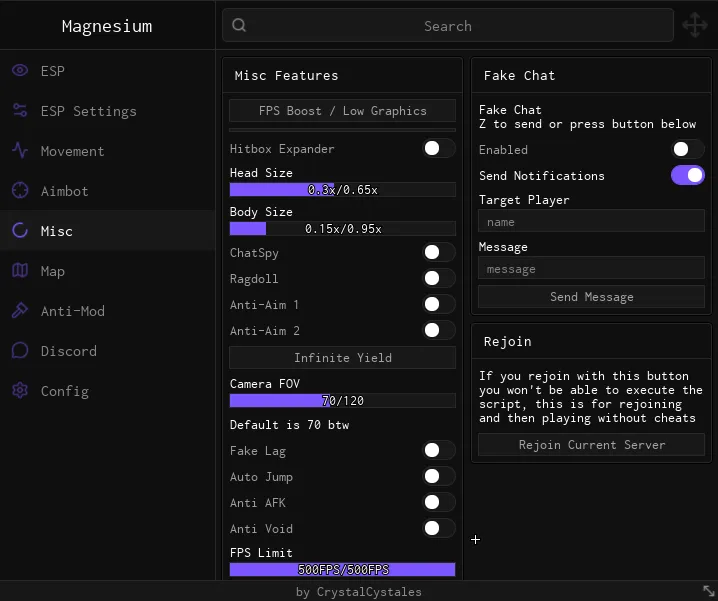Enable the Ragdoll toggle
This screenshot has height=601, width=718.
tap(439, 278)
